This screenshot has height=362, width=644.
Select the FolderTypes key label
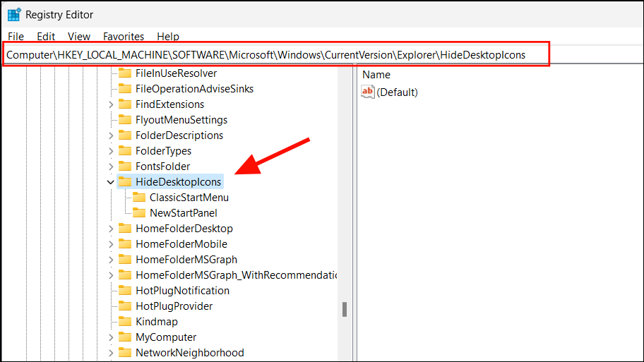pos(163,150)
